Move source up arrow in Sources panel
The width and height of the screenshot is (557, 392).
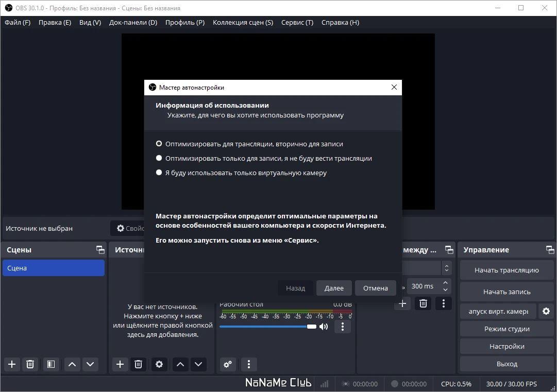(180, 364)
